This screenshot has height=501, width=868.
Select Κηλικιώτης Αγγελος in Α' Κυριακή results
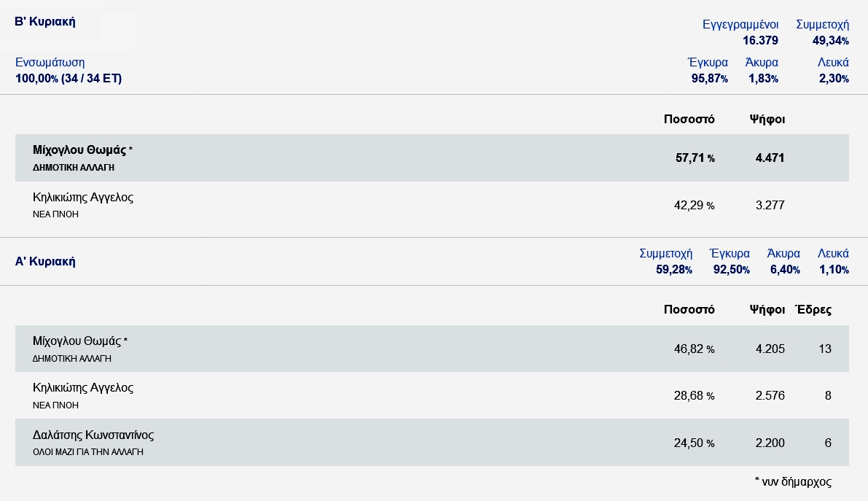coord(83,387)
